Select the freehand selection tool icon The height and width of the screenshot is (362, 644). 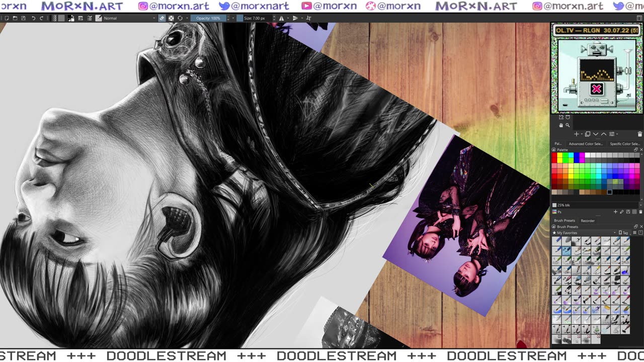click(x=561, y=117)
